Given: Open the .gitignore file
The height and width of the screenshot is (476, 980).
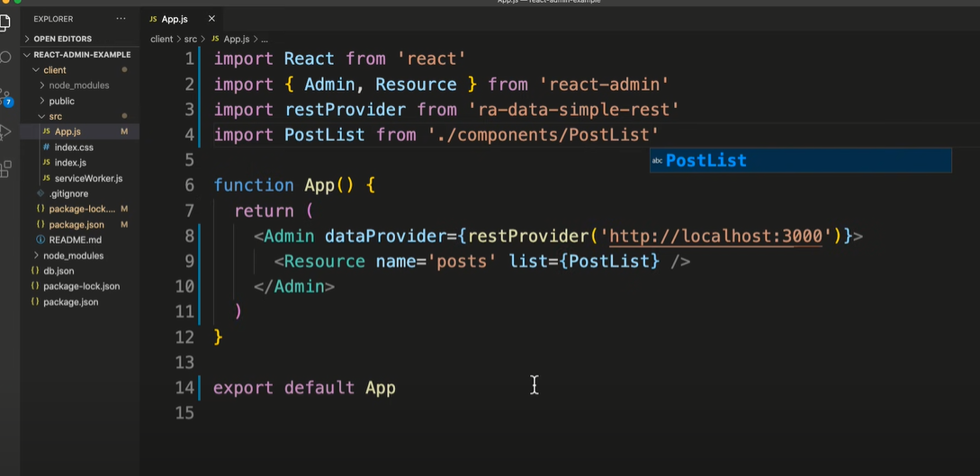Looking at the screenshot, I should coord(68,193).
